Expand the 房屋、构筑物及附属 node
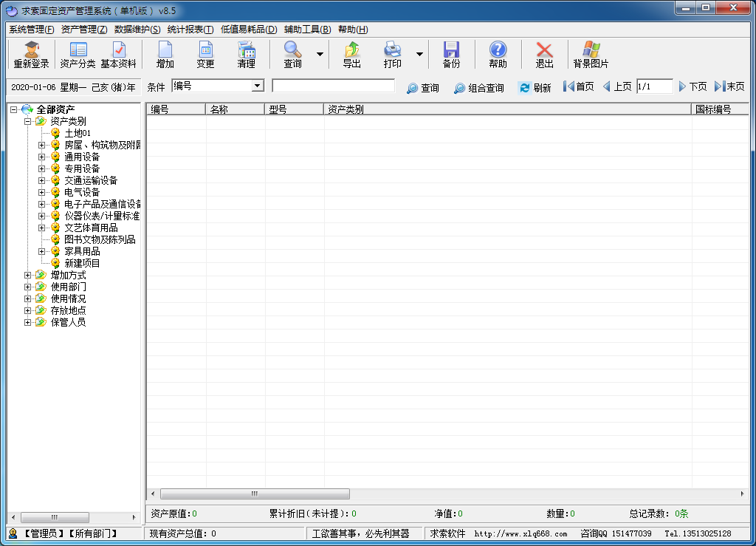Screen dimensions: 756x546 point(42,145)
